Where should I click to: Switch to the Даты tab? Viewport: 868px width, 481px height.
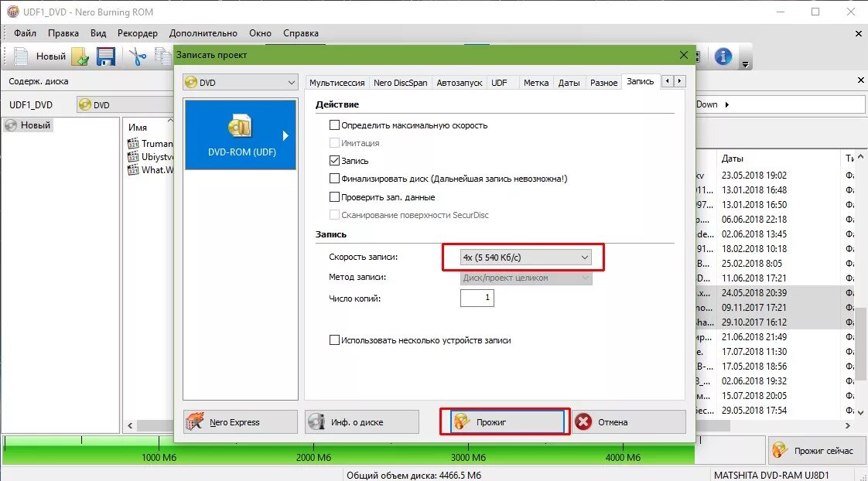click(569, 83)
